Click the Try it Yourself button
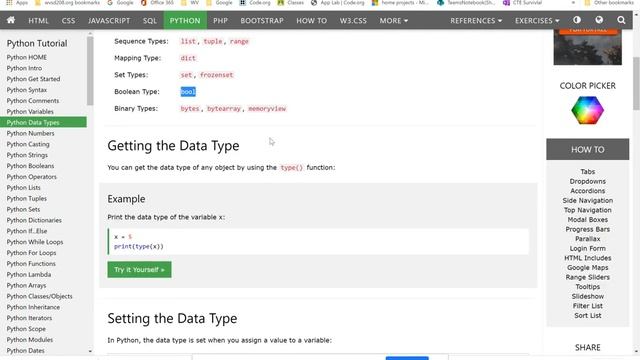This screenshot has width=640, height=360. [139, 269]
